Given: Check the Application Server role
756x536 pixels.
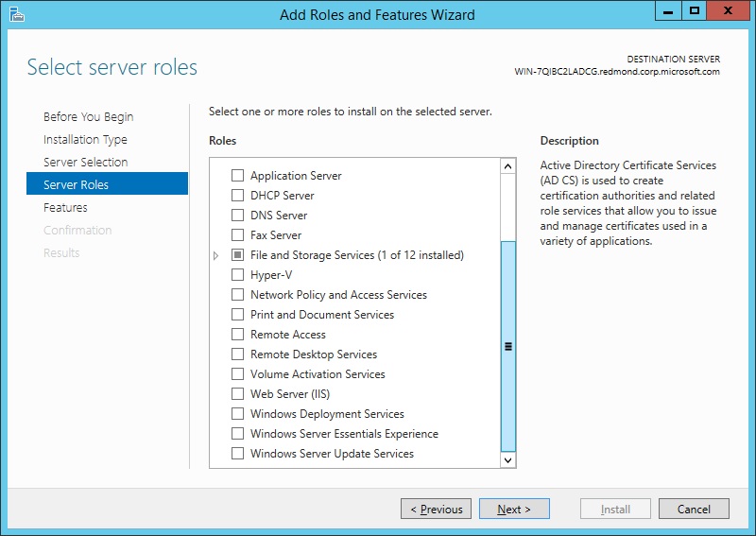Looking at the screenshot, I should click(x=238, y=175).
